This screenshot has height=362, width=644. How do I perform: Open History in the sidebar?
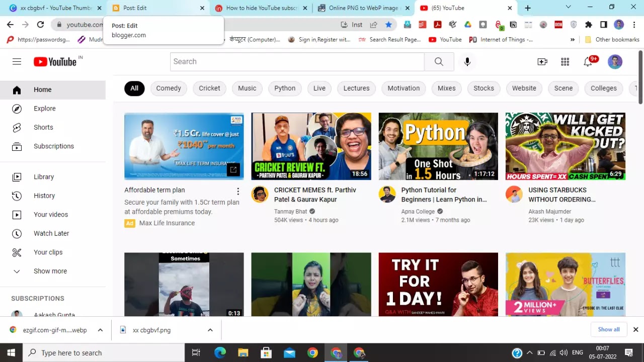pyautogui.click(x=53, y=196)
